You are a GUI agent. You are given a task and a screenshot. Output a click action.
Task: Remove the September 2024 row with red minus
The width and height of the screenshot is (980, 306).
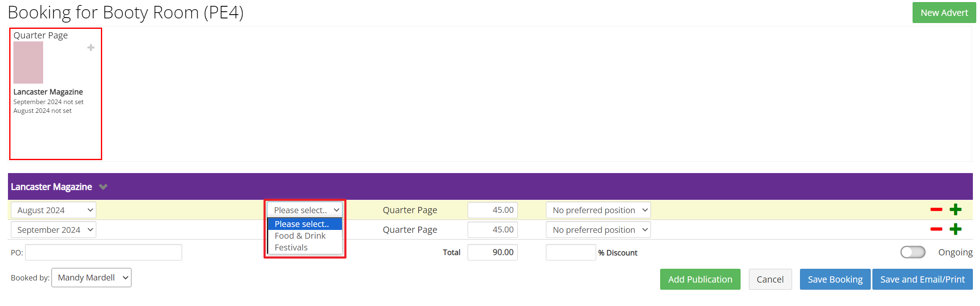point(936,229)
